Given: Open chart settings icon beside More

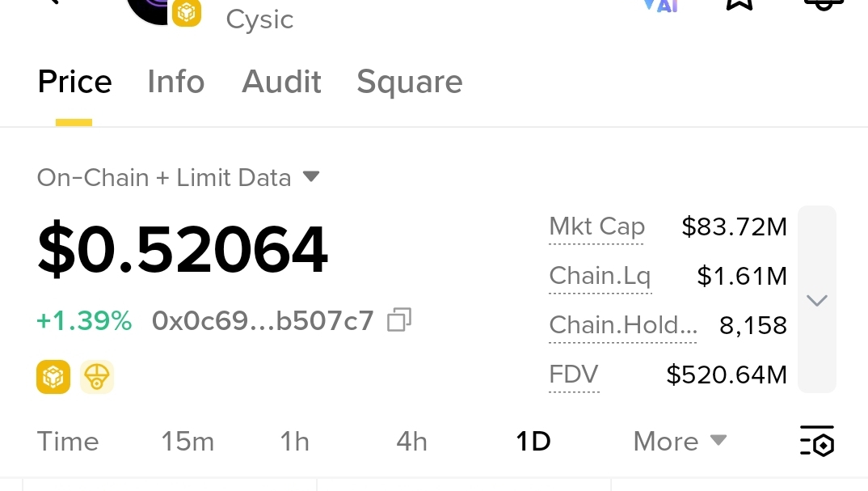Looking at the screenshot, I should pos(816,442).
